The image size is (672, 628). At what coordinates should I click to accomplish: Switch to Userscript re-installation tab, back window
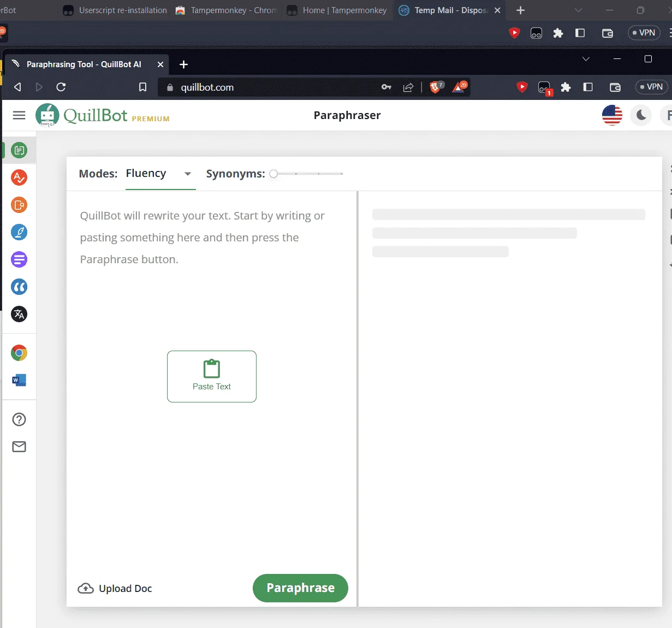pos(115,10)
